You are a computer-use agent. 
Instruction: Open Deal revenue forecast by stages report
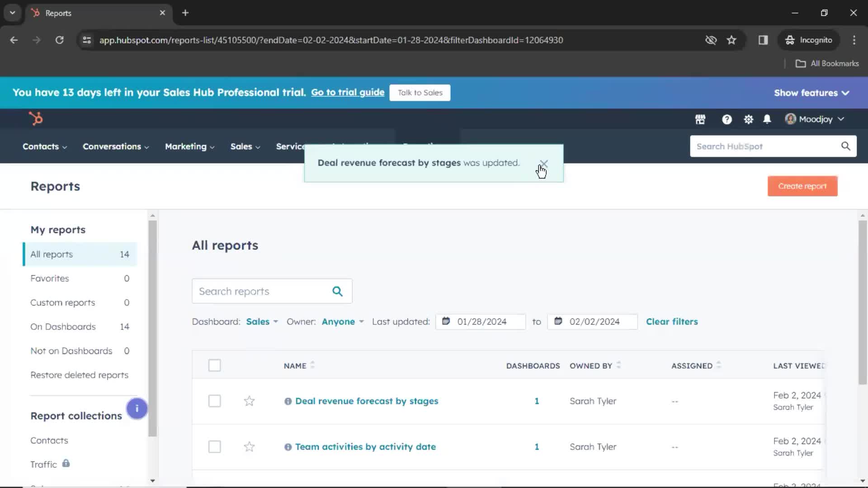point(367,401)
